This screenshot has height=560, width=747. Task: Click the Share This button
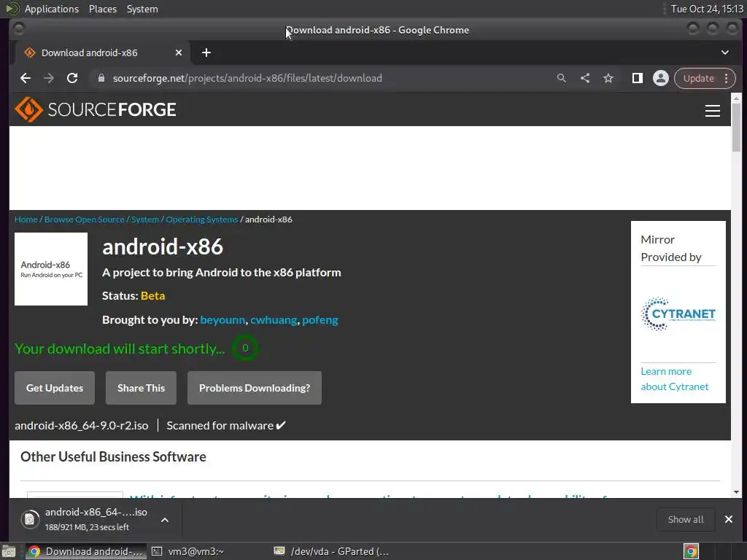pos(141,388)
